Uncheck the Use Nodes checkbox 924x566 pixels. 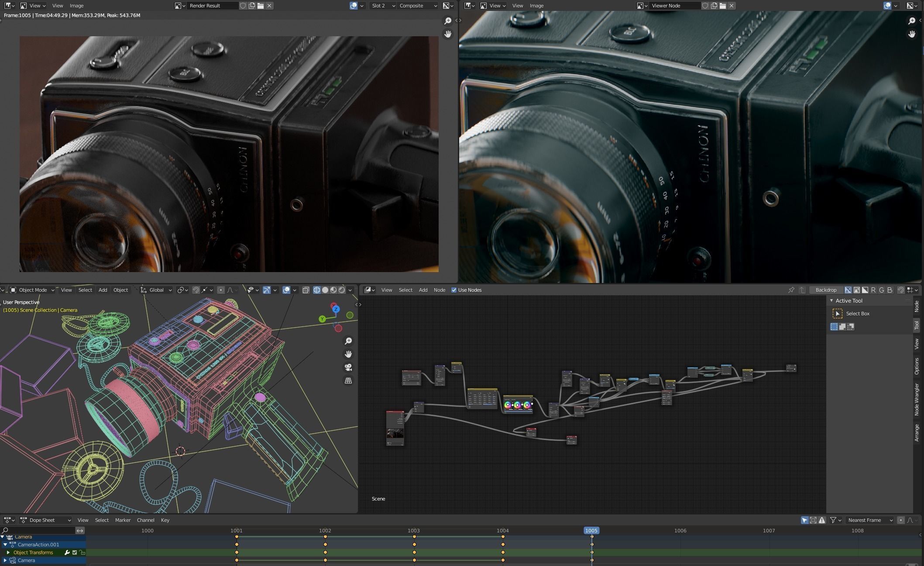click(x=454, y=290)
